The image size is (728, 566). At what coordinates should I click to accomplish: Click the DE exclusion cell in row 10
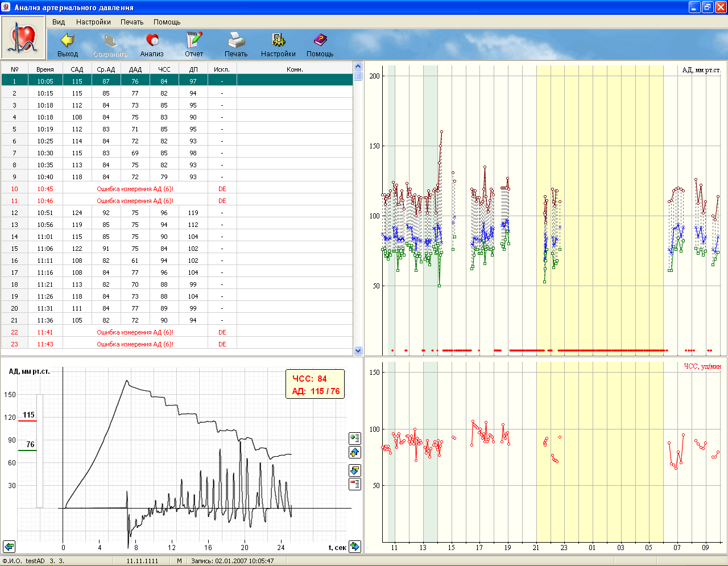pos(222,189)
